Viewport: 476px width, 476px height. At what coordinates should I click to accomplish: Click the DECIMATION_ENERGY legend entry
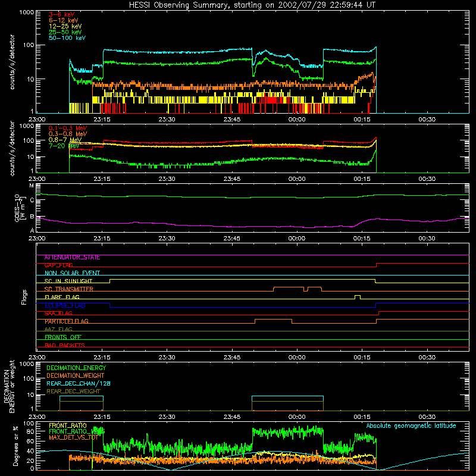pos(76,368)
